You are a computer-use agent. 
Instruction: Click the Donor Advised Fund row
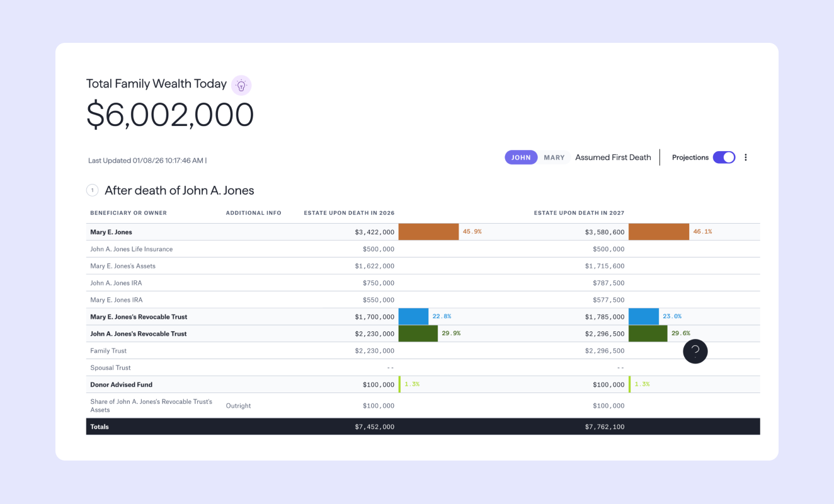click(423, 384)
